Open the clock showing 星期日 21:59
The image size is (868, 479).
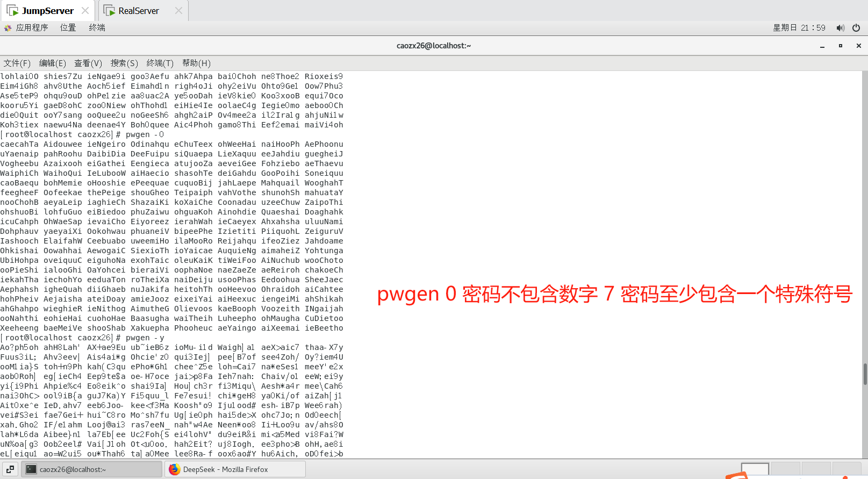(799, 27)
